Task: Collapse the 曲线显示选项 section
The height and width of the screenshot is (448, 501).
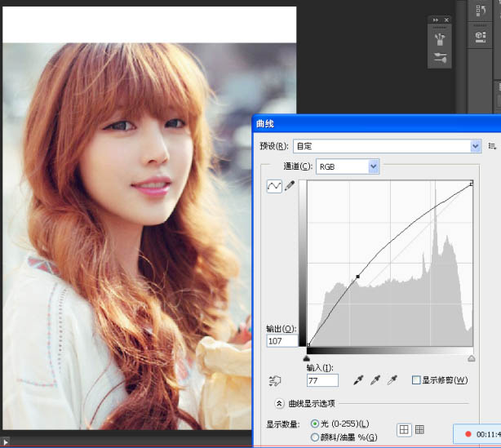Action: pos(279,403)
